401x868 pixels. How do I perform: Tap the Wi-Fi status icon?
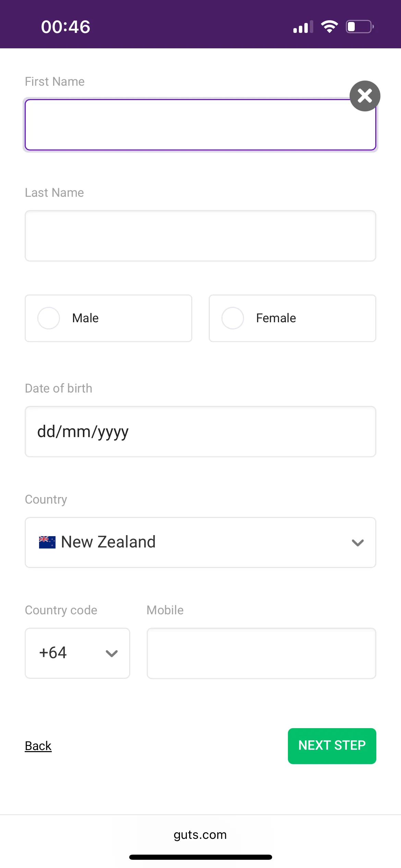click(x=329, y=27)
